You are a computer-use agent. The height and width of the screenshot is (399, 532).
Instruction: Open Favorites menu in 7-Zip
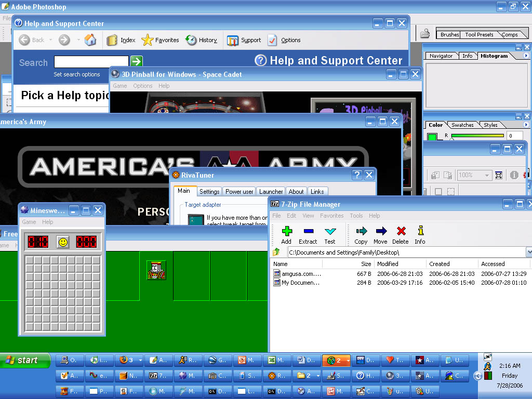pos(331,216)
